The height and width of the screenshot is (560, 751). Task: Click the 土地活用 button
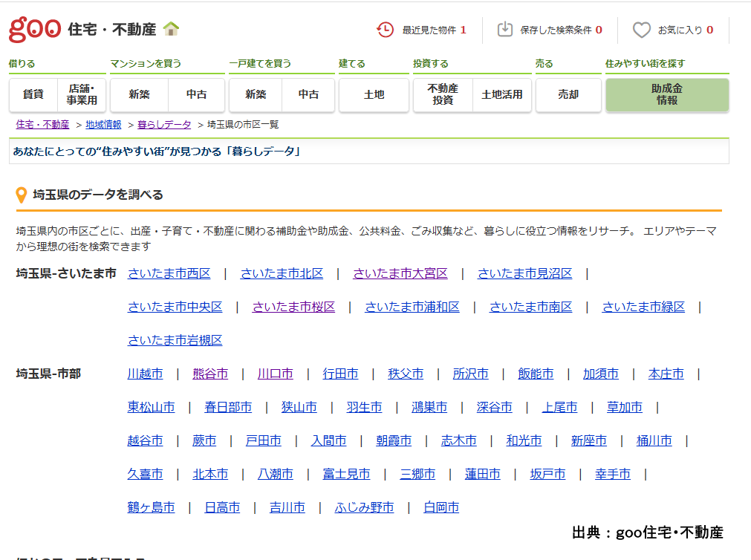(x=502, y=95)
